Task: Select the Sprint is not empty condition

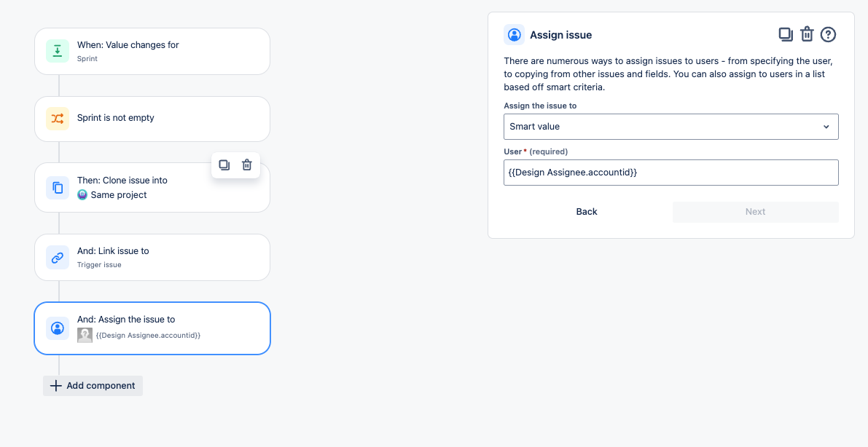Action: 152,119
